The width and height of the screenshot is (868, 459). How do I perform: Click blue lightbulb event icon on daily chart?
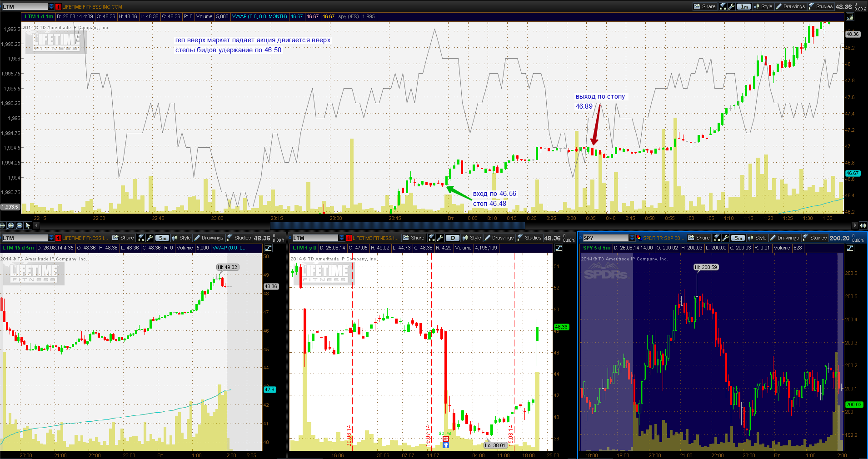point(446,445)
